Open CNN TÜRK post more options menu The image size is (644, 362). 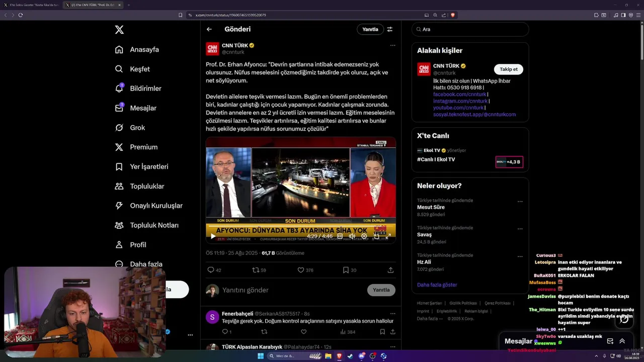393,45
